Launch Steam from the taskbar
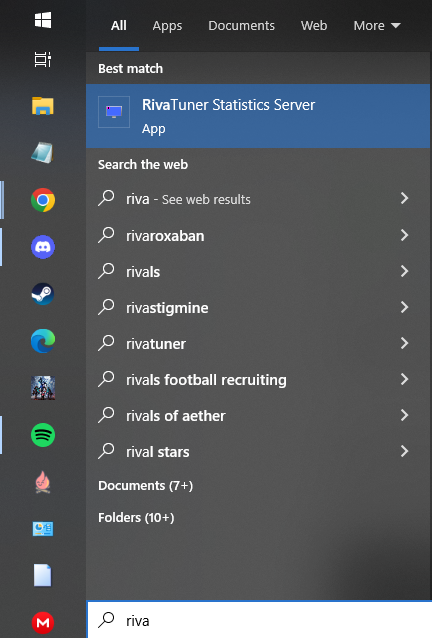The height and width of the screenshot is (638, 432). tap(43, 294)
